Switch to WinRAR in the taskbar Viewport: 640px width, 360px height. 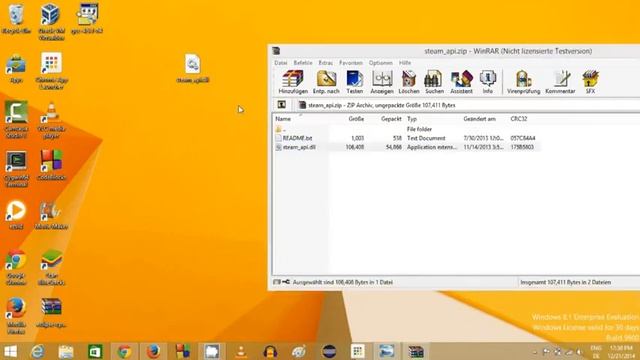(x=416, y=351)
